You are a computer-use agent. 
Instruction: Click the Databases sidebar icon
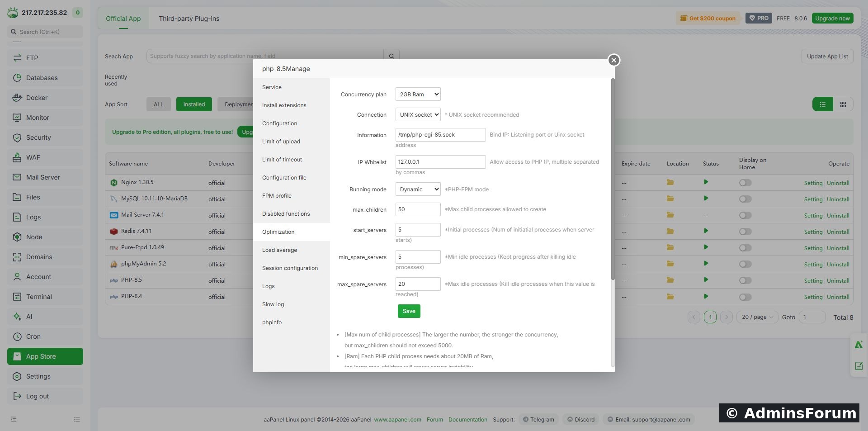[17, 78]
